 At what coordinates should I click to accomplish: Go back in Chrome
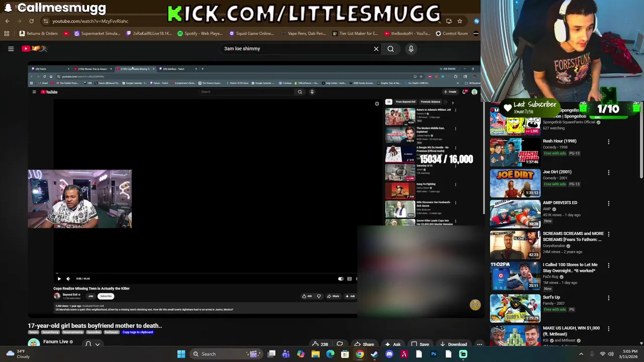(x=7, y=21)
